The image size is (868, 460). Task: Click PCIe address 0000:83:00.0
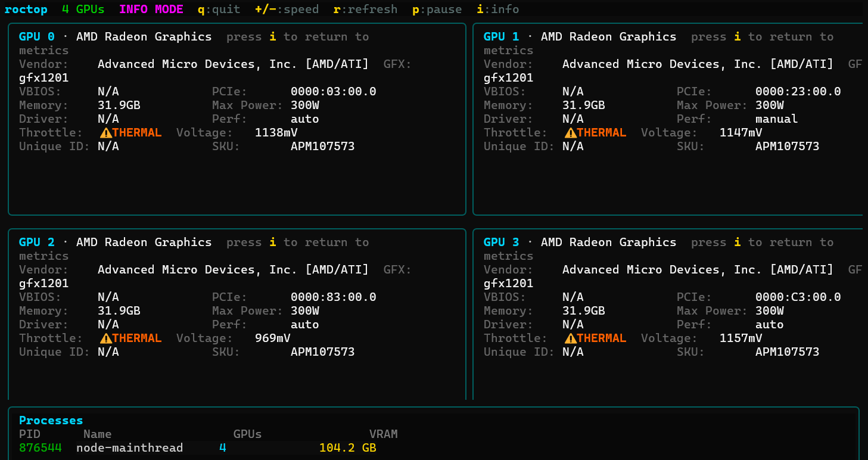[x=334, y=297]
